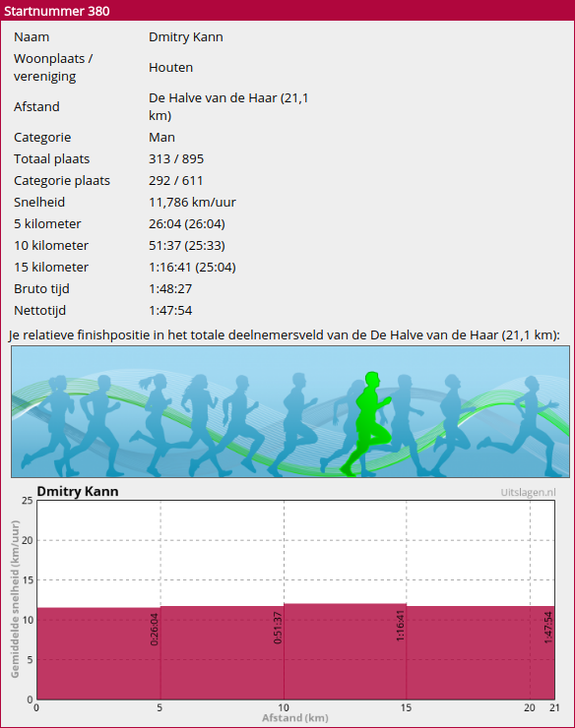Click the 'Afstand' row label
The height and width of the screenshot is (728, 575).
(x=36, y=107)
